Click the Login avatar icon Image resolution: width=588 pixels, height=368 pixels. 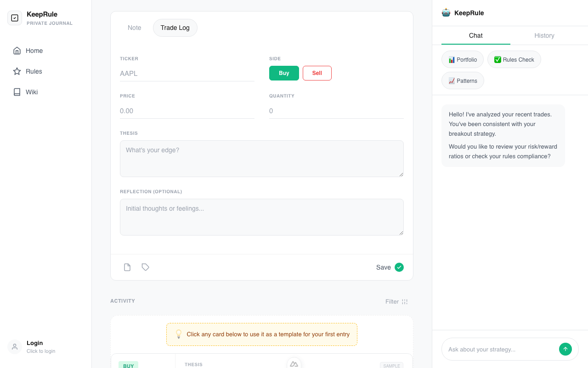pos(14,346)
